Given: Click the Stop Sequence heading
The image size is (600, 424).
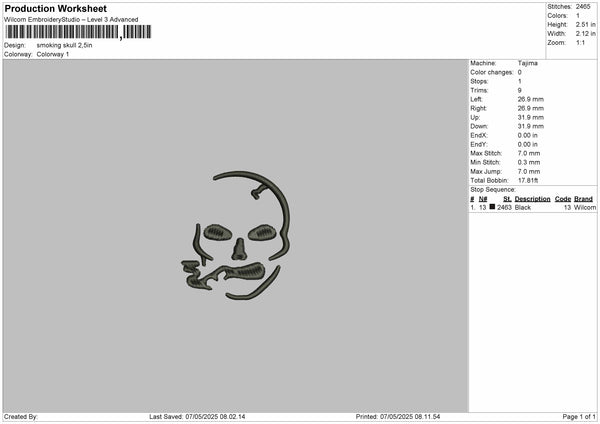Looking at the screenshot, I should coord(493,190).
